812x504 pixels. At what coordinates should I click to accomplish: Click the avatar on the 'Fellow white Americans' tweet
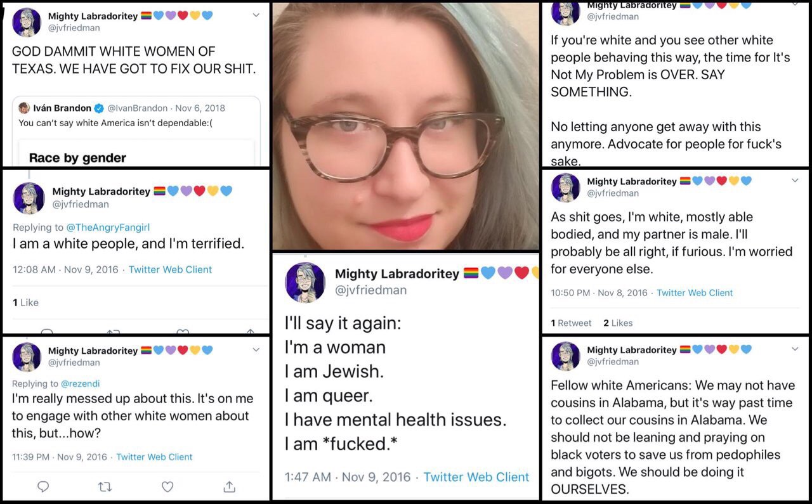565,356
